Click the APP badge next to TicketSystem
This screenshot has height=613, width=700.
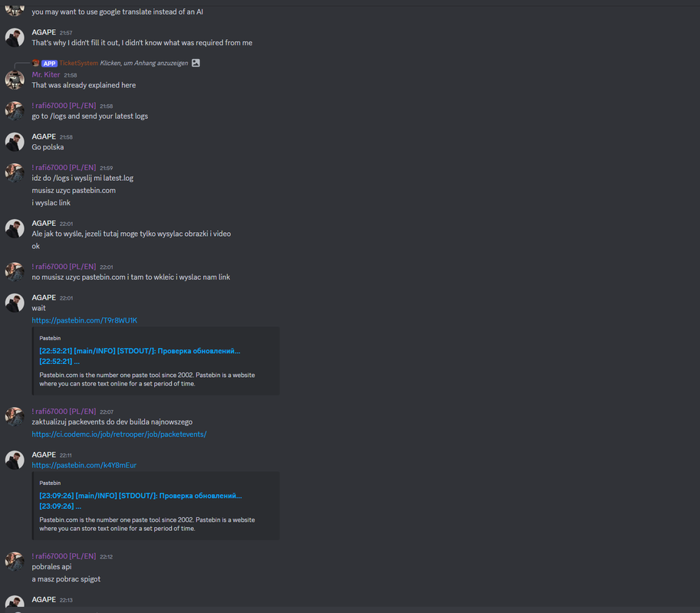tap(49, 64)
